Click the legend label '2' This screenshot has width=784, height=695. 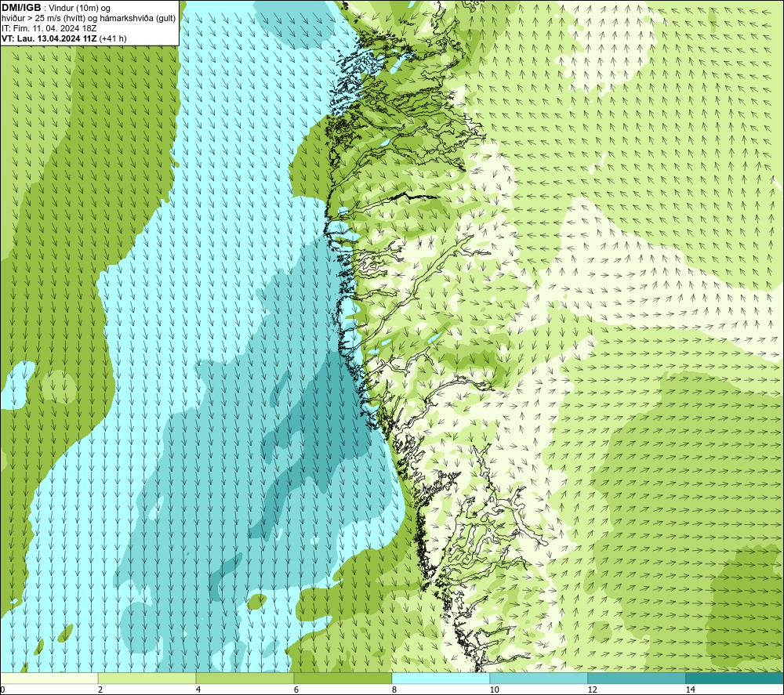(x=100, y=690)
